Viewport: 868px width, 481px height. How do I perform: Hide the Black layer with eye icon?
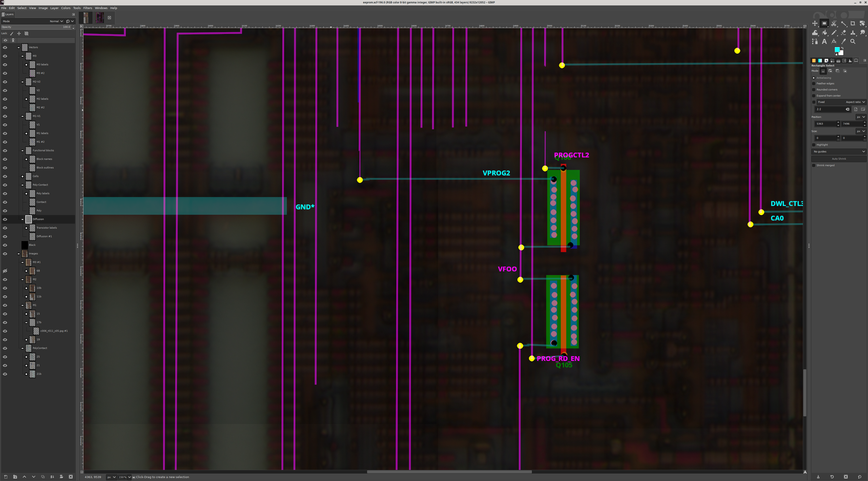point(5,245)
